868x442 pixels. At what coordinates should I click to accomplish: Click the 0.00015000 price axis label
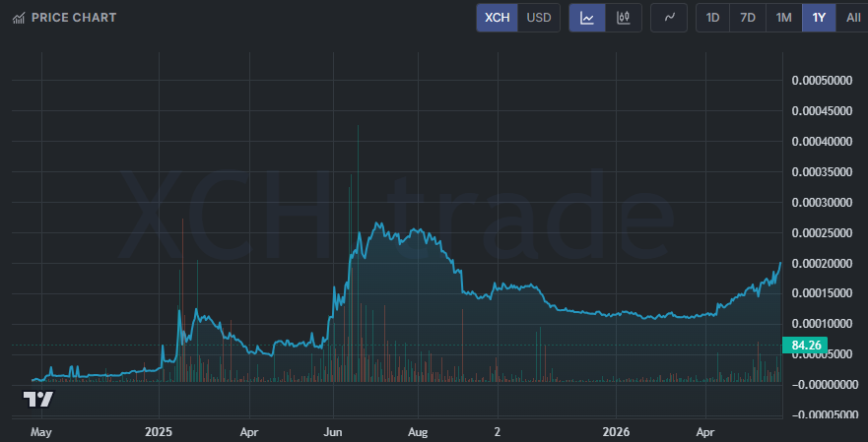click(x=822, y=293)
